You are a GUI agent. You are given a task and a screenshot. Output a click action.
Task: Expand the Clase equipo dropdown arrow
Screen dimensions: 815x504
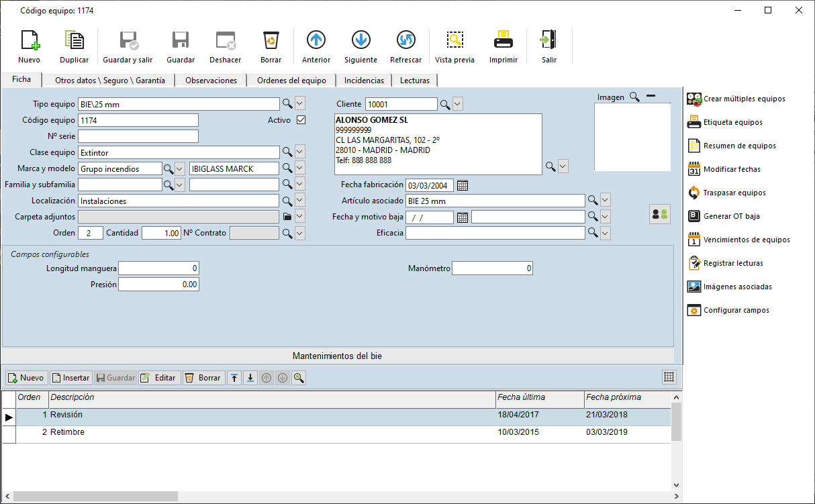click(x=300, y=152)
